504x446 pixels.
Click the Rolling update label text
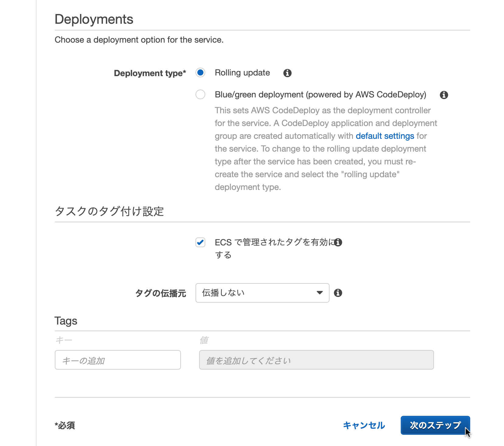242,72
